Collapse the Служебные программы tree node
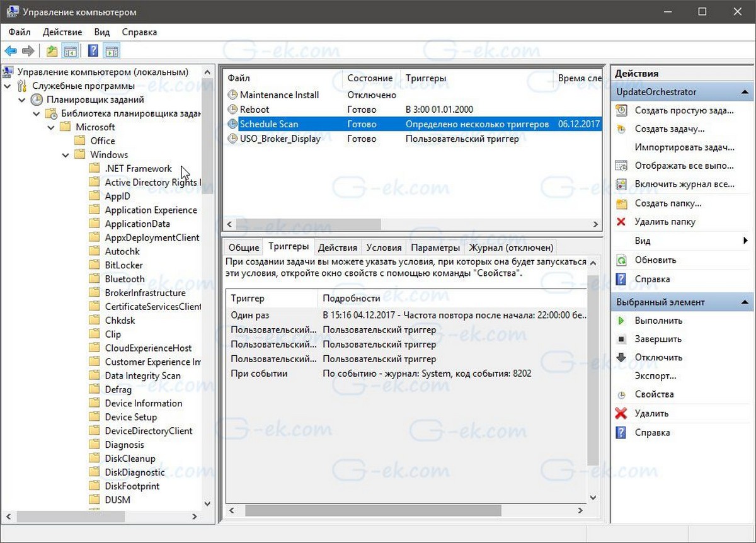 click(8, 86)
